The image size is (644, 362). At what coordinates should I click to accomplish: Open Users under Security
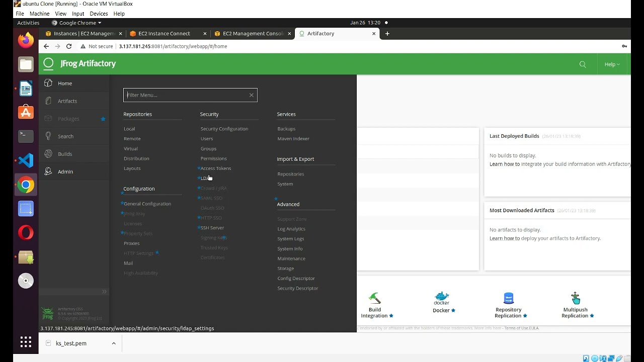pos(207,139)
